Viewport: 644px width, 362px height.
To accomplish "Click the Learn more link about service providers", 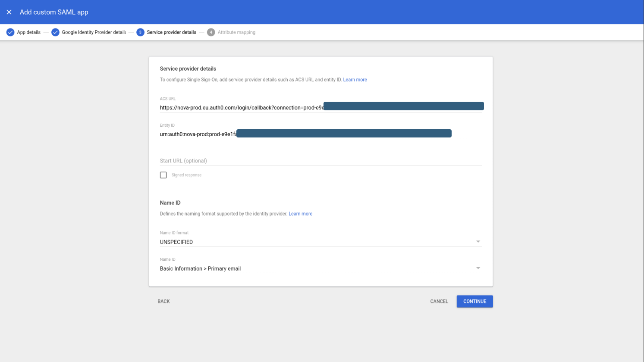I will (x=355, y=79).
